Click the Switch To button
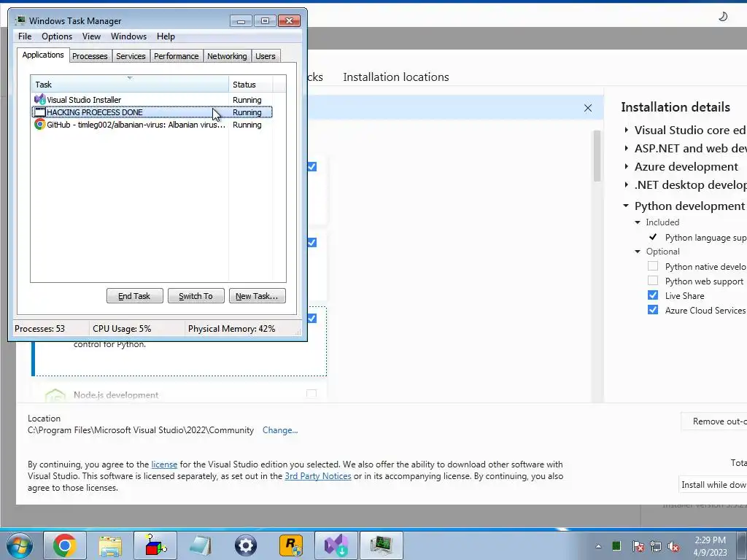Image resolution: width=747 pixels, height=560 pixels. coord(196,296)
